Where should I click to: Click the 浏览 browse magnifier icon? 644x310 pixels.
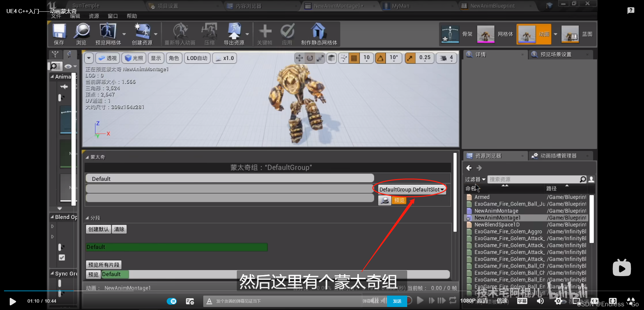[81, 34]
